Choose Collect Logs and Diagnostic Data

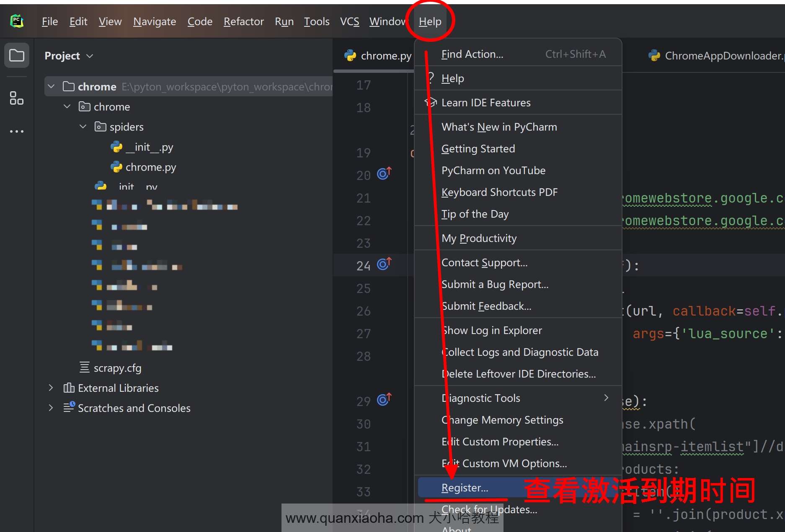[518, 352]
